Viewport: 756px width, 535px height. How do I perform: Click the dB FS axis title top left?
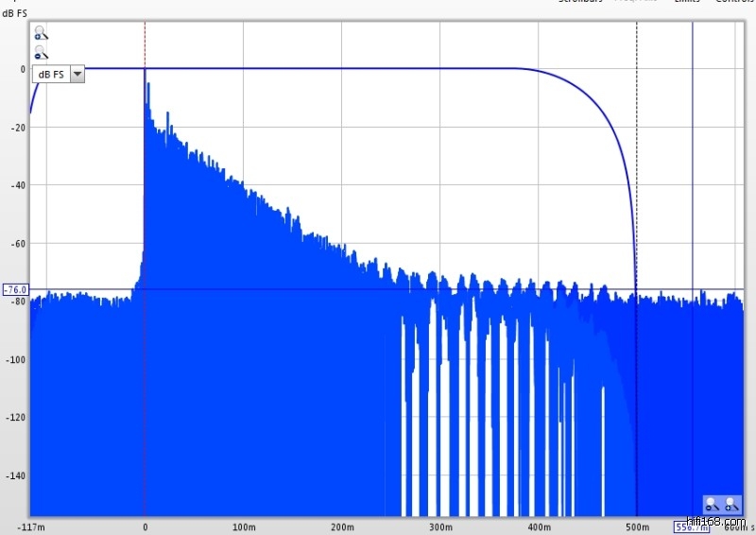point(15,12)
